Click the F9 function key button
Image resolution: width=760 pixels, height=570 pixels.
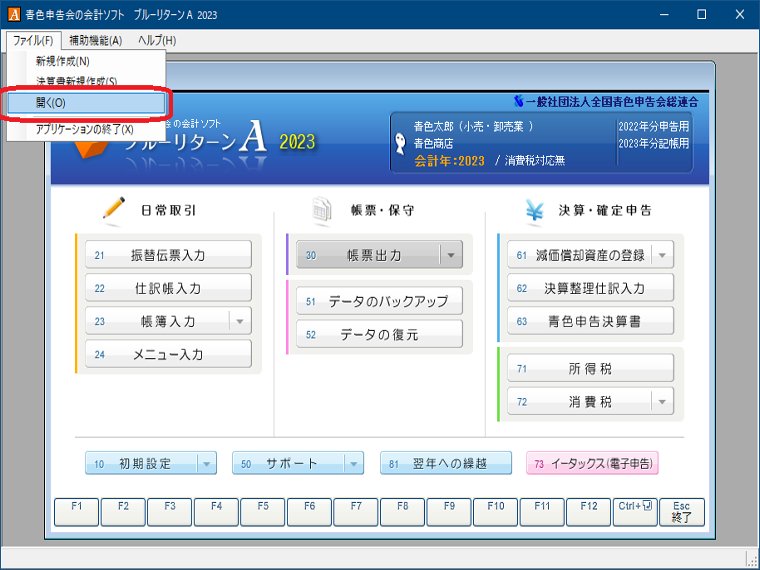pyautogui.click(x=449, y=512)
